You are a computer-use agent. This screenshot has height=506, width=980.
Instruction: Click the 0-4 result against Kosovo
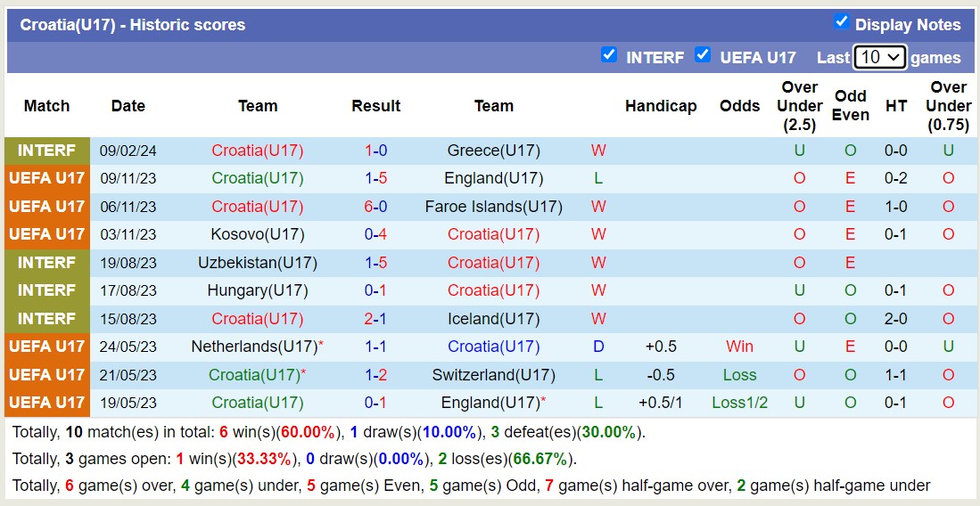[375, 235]
